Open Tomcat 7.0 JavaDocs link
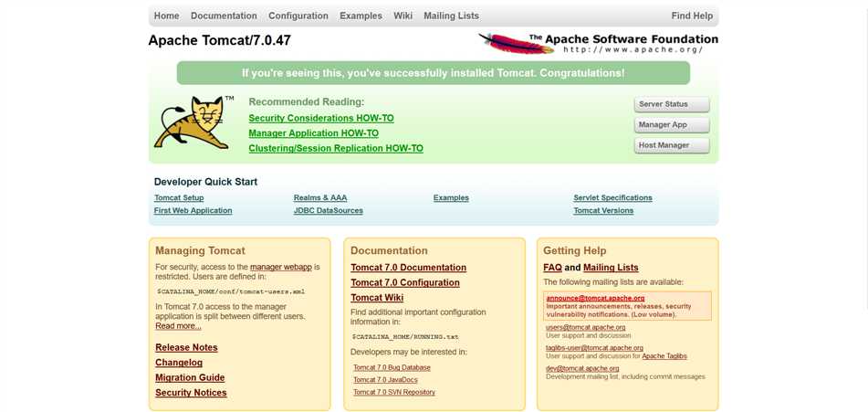 point(385,380)
